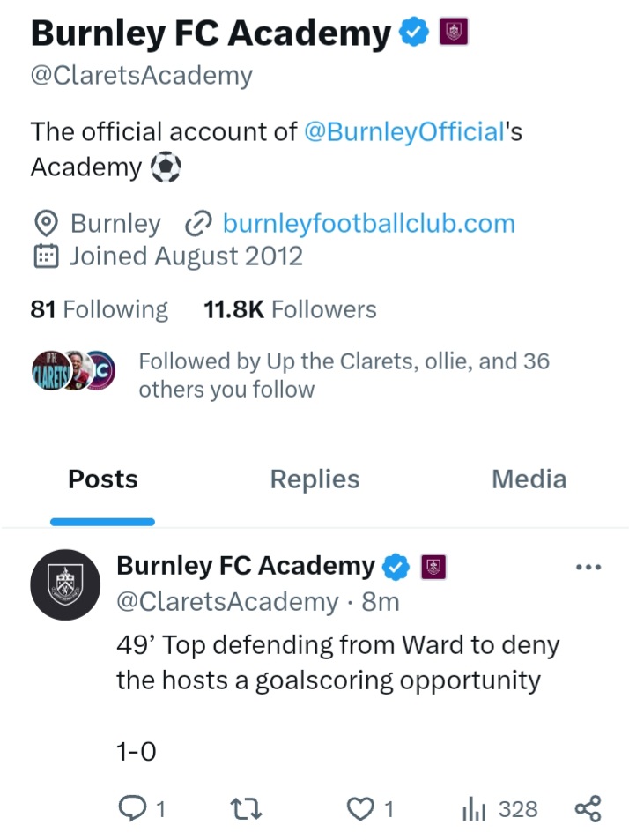Open the post's @ClaretsAcademy handle
This screenshot has width=629, height=840.
[x=227, y=602]
